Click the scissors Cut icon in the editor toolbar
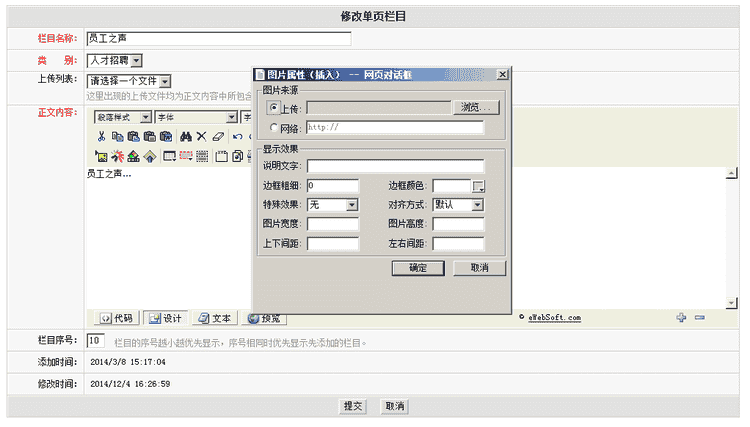The width and height of the screenshot is (750, 427). [x=101, y=137]
